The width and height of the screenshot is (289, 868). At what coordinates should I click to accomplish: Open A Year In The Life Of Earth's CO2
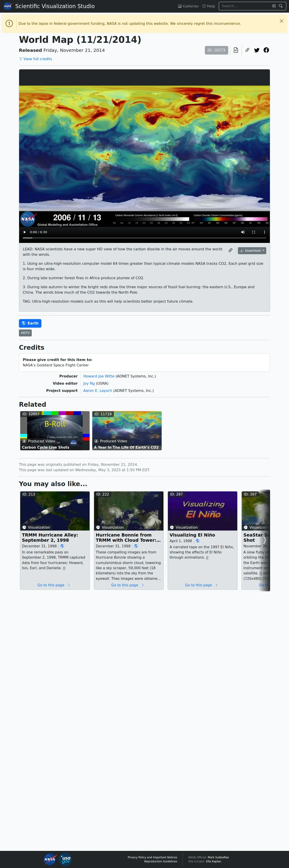click(x=127, y=431)
